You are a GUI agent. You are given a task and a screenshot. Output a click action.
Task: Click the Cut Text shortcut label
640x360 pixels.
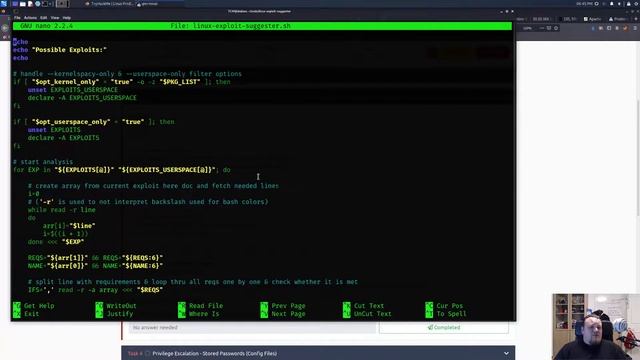tap(369, 306)
